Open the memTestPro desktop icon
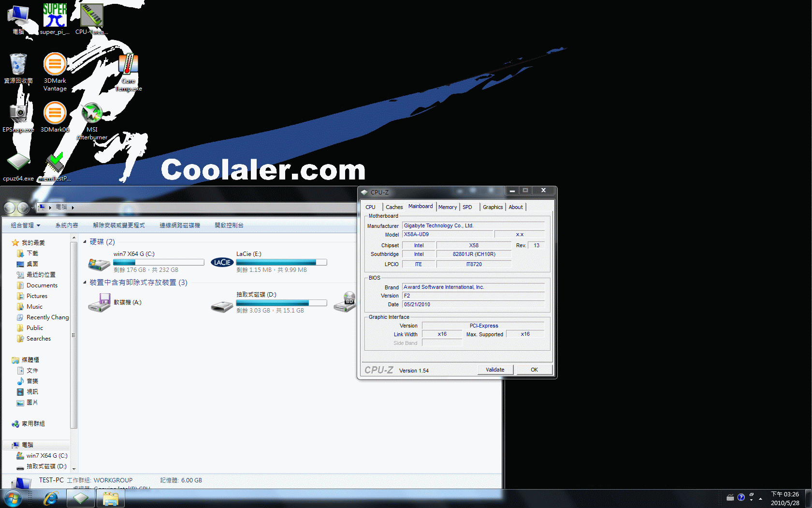812x508 pixels. point(55,167)
